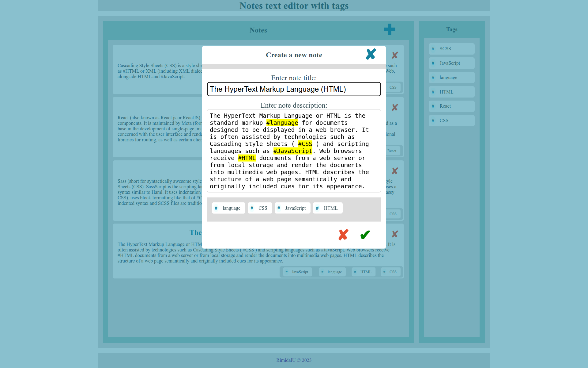Select the language tag in the dialog
The height and width of the screenshot is (368, 588).
click(228, 208)
